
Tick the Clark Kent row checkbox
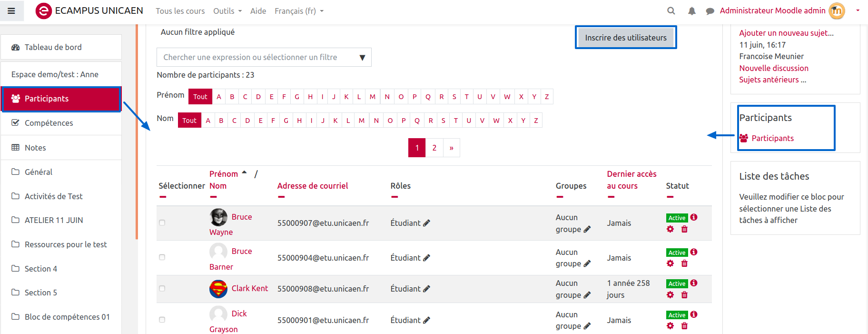(162, 289)
